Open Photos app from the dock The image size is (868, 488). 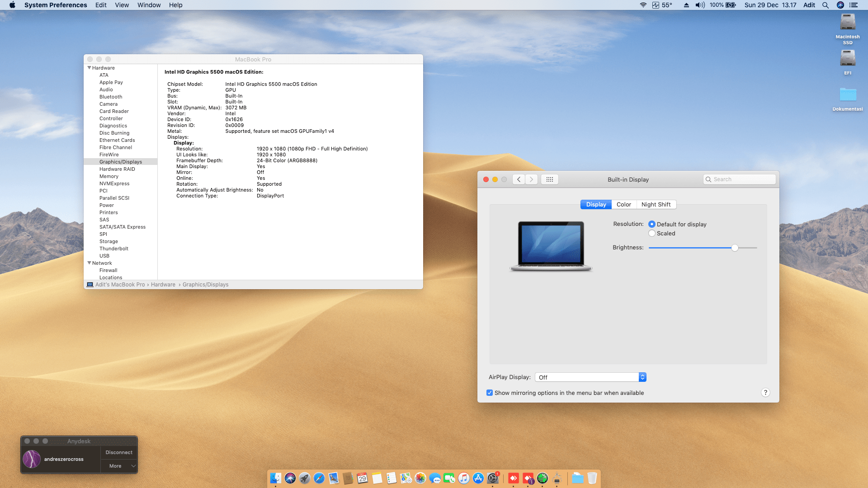[420, 478]
